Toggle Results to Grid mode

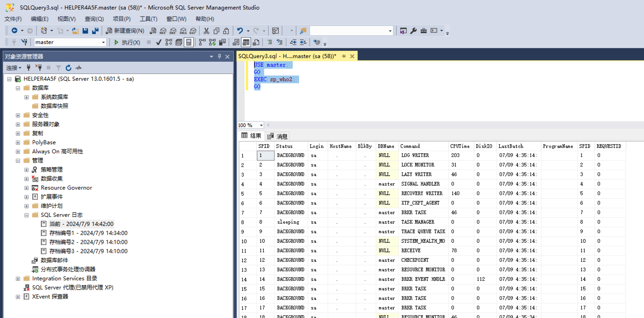(x=246, y=42)
